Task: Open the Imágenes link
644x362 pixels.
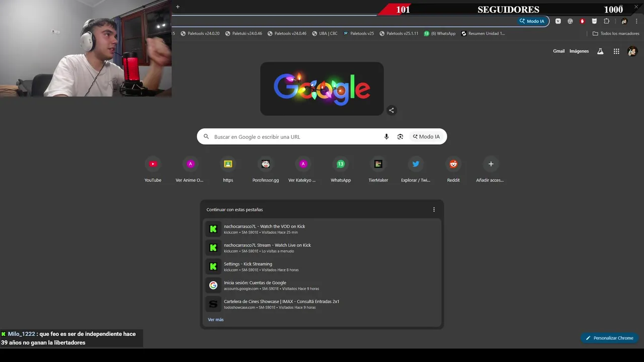Action: coord(579,51)
